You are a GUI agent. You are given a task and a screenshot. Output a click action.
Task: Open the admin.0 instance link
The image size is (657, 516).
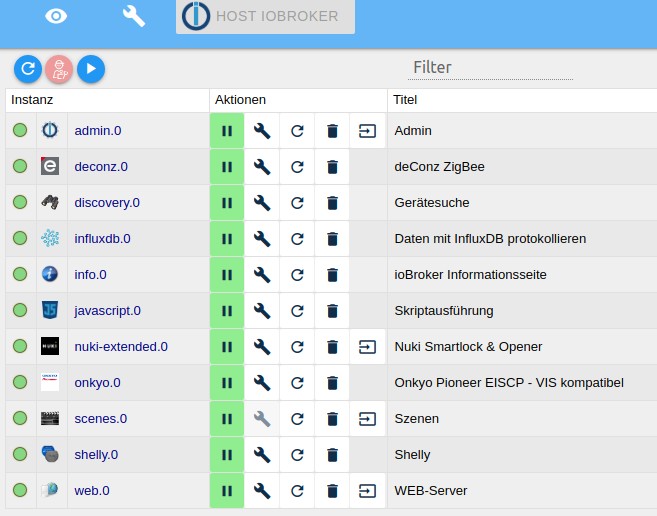[97, 131]
